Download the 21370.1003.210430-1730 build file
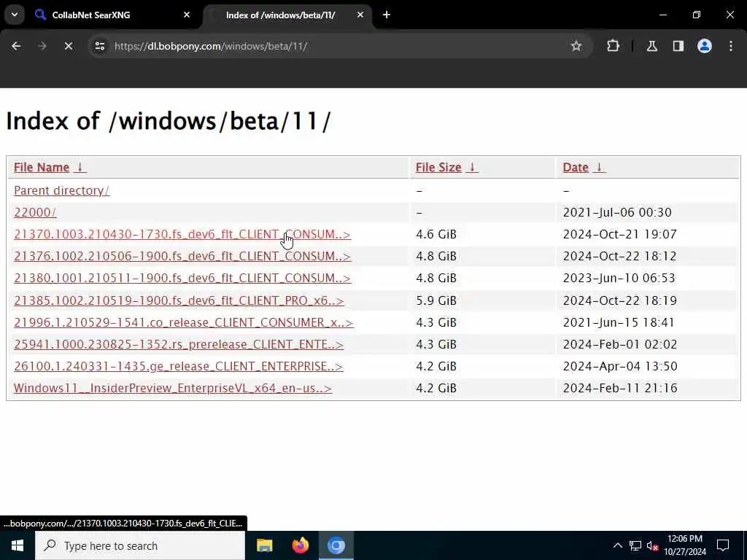The image size is (747, 560). point(182,234)
